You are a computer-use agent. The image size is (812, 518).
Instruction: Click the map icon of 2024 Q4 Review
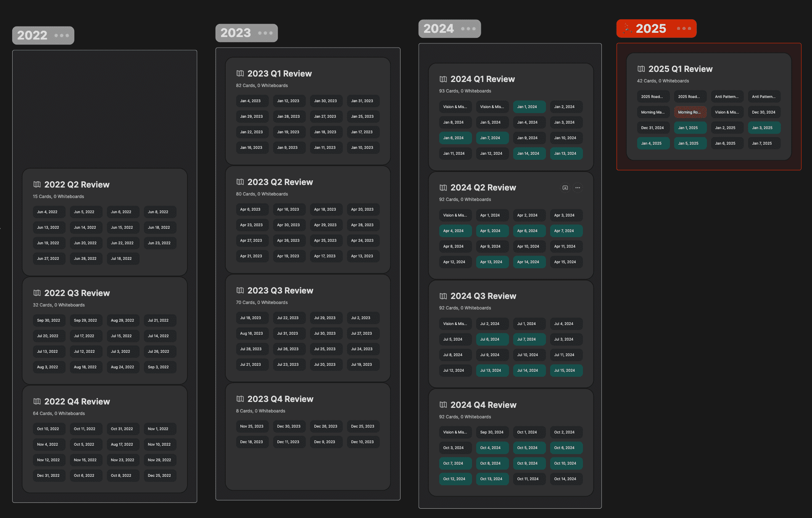(x=443, y=405)
